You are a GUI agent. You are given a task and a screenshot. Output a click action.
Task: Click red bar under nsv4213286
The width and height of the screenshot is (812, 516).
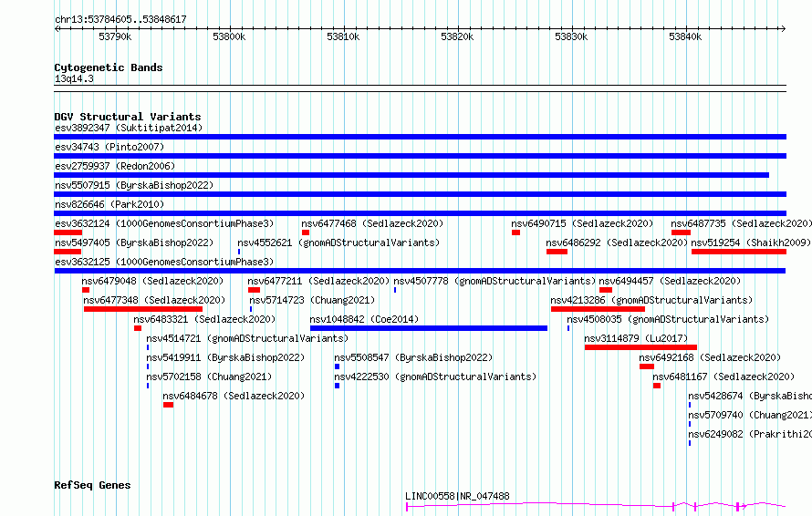[x=598, y=309]
